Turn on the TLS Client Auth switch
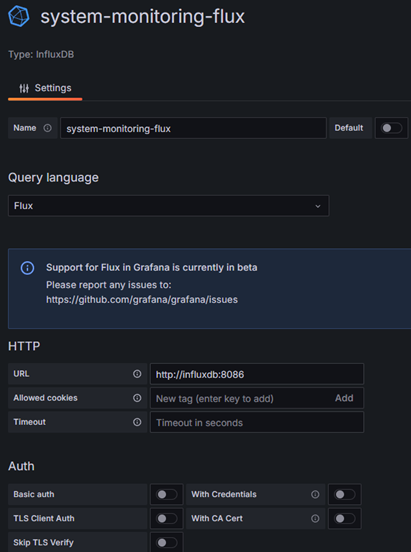The height and width of the screenshot is (552, 411). [167, 519]
